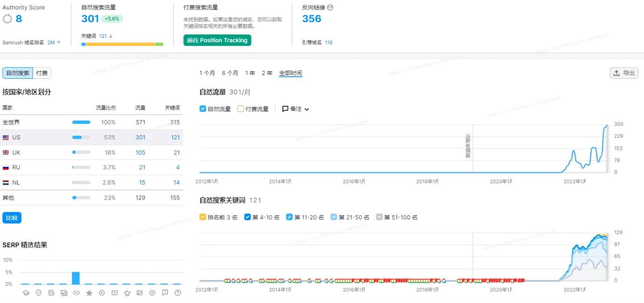Switch to the 付费 tab
This screenshot has height=303, width=644.
[41, 73]
